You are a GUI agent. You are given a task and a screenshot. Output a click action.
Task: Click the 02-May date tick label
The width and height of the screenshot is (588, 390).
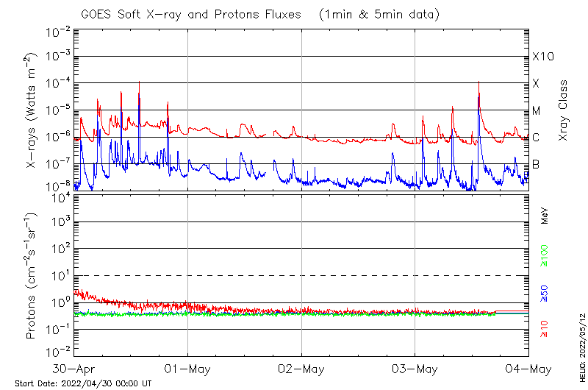point(301,369)
